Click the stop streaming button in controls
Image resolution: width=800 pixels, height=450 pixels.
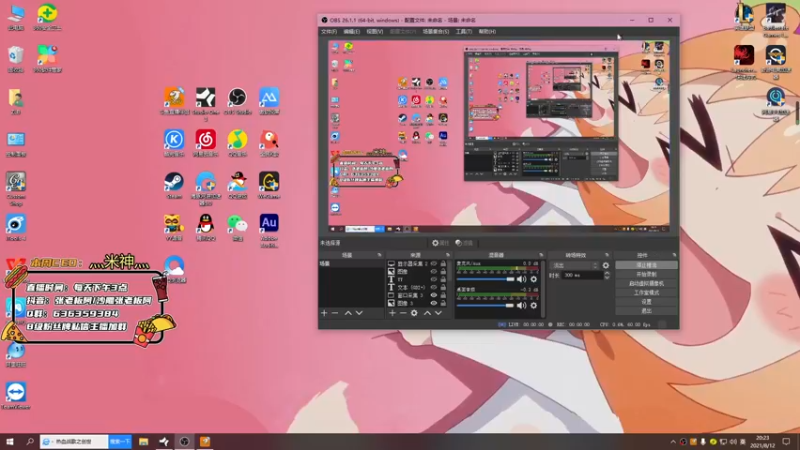646,265
